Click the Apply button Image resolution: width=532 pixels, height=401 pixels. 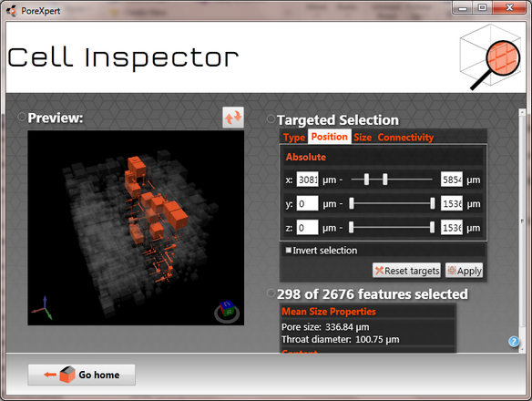[x=465, y=271]
